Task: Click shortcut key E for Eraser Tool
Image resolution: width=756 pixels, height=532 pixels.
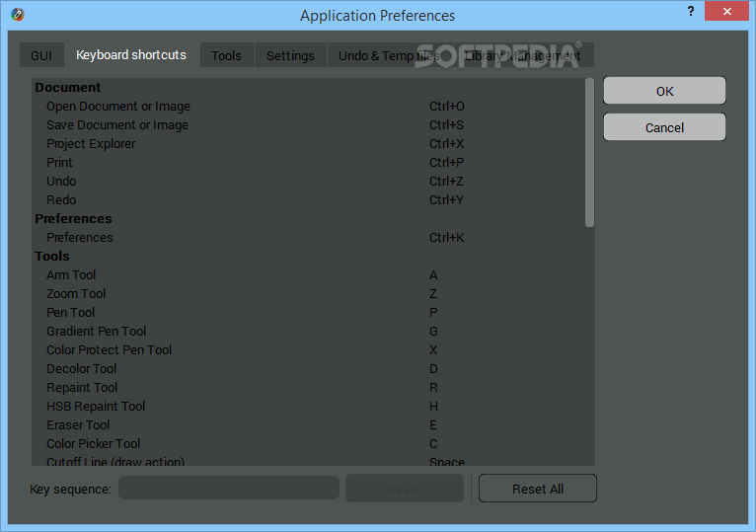Action: (x=433, y=425)
